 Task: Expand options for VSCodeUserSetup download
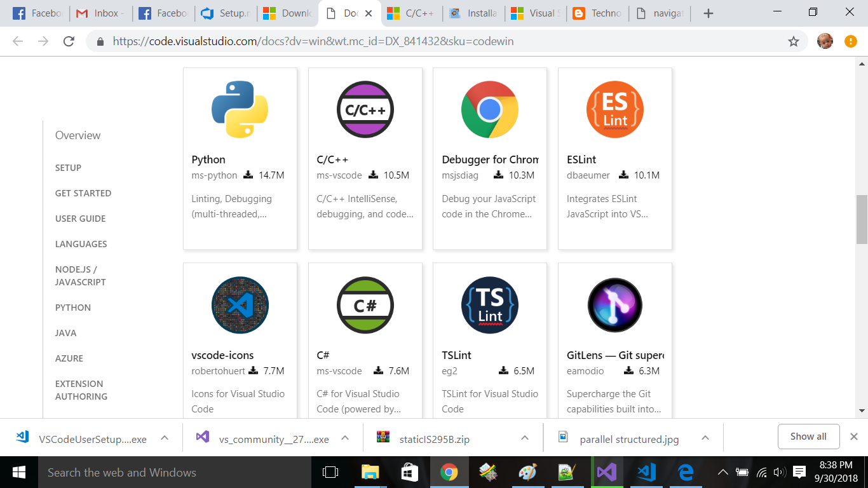click(x=163, y=437)
